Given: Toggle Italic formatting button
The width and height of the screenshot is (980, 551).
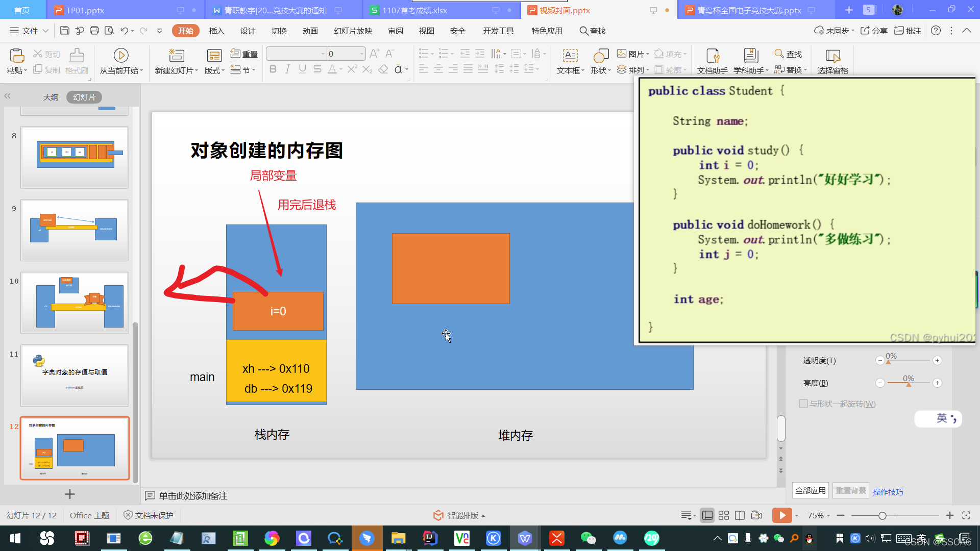Looking at the screenshot, I should click(x=288, y=69).
